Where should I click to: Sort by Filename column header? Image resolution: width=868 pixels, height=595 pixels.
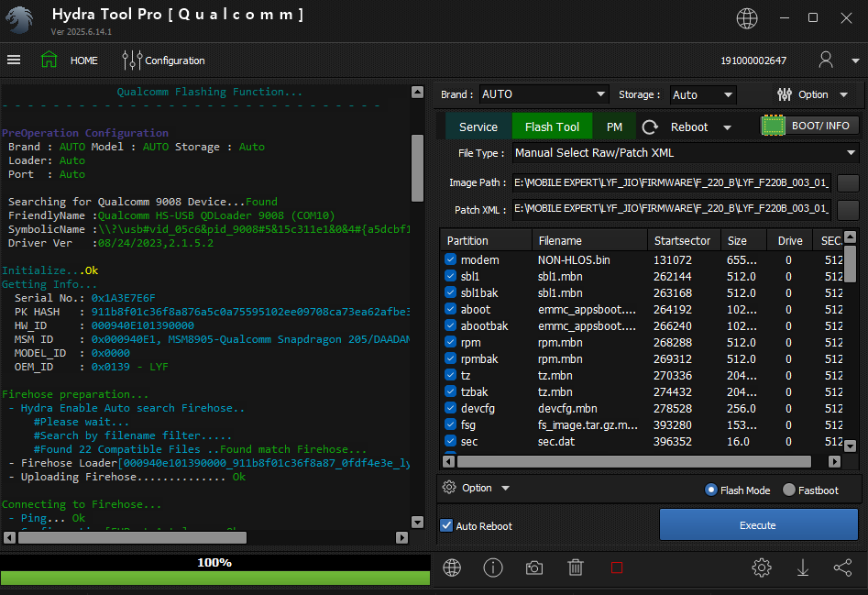pyautogui.click(x=590, y=241)
